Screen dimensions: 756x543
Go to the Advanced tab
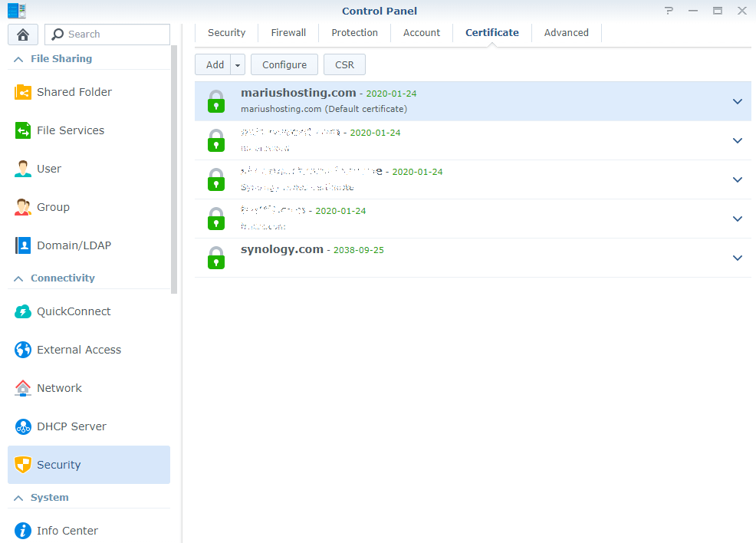(566, 33)
